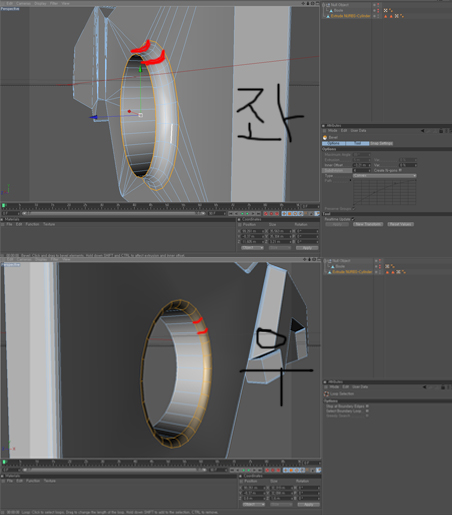Toggle the Create N-gons checkbox

point(400,170)
